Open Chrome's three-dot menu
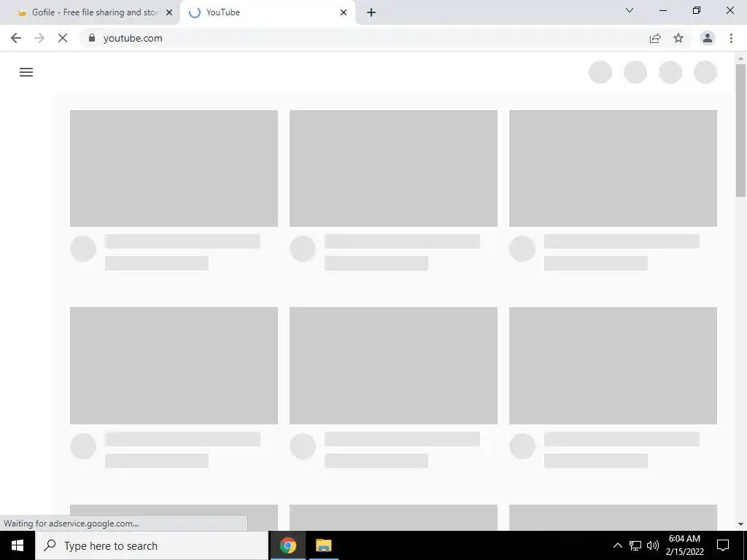The height and width of the screenshot is (560, 747). 731,38
